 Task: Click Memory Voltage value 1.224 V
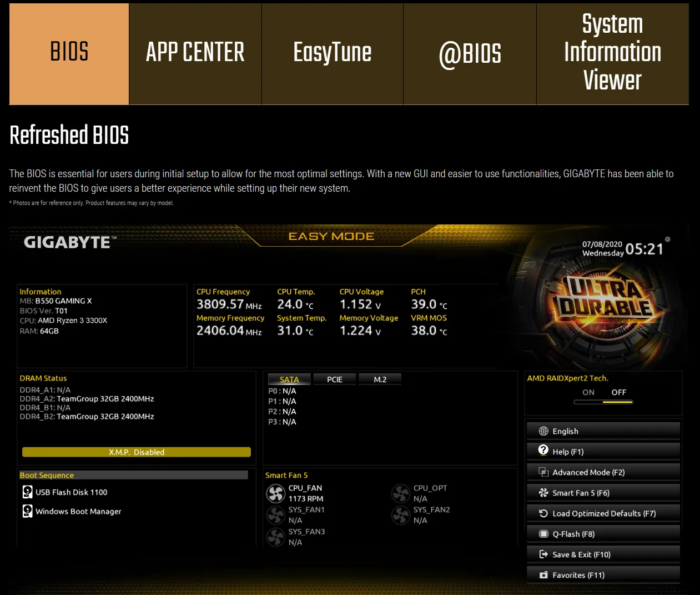click(360, 331)
